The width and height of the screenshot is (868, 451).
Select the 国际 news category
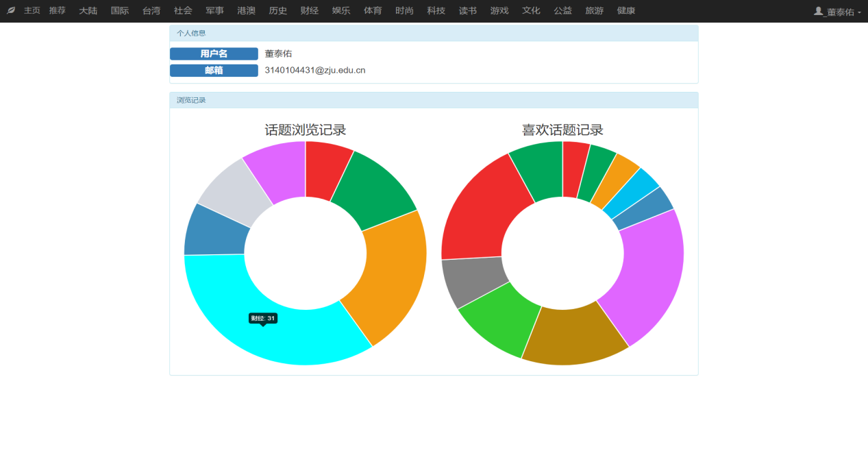click(x=120, y=11)
